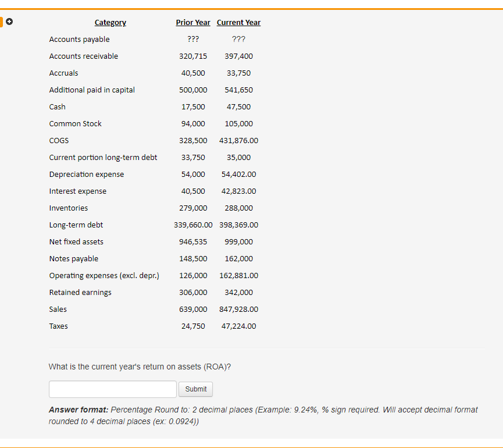Viewport: 503px width, 448px height.
Task: Click the '???' value under Prior Year
Action: [193, 39]
